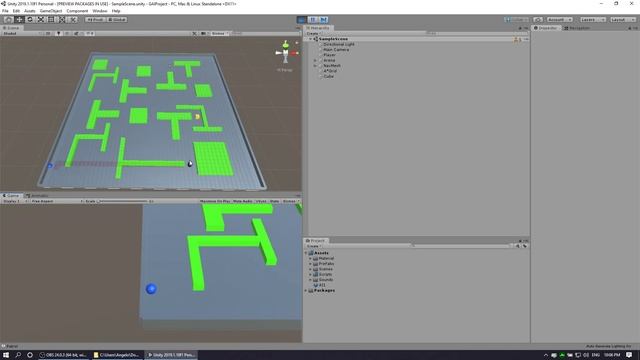Image resolution: width=640 pixels, height=360 pixels.
Task: Open Windows Start menu
Action: coord(6,355)
